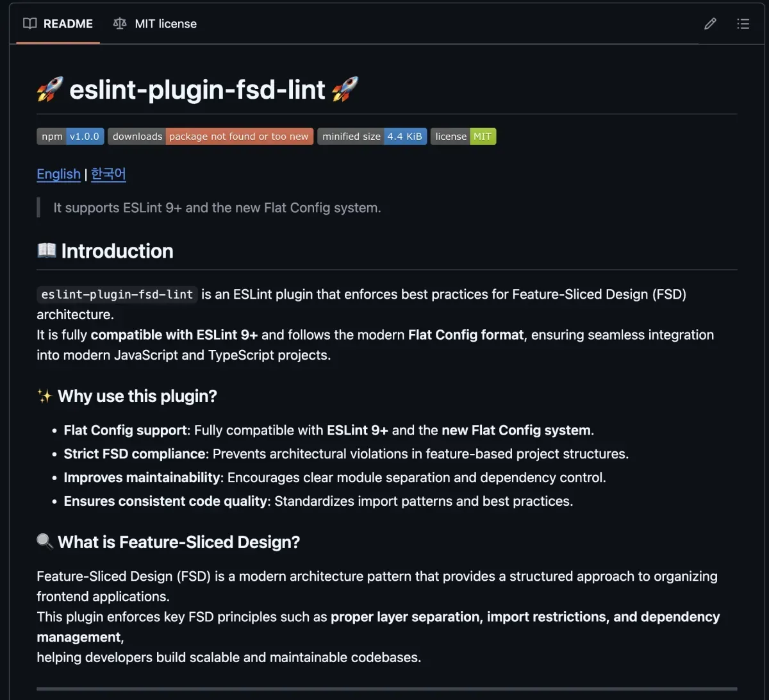The image size is (769, 700).
Task: Click the Introduction heading text
Action: tap(117, 251)
